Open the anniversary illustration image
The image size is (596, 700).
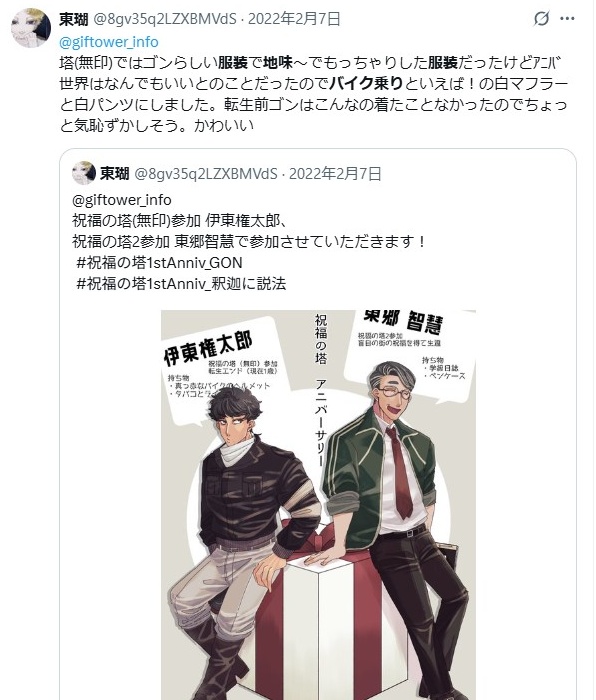(318, 504)
